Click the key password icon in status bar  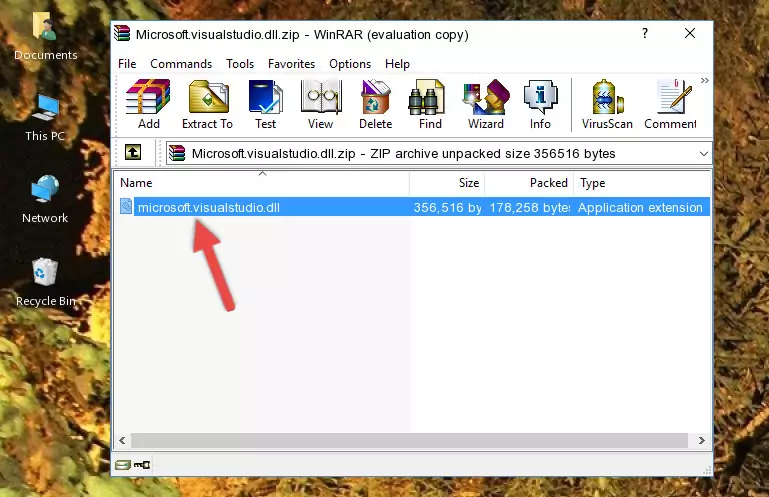(142, 465)
